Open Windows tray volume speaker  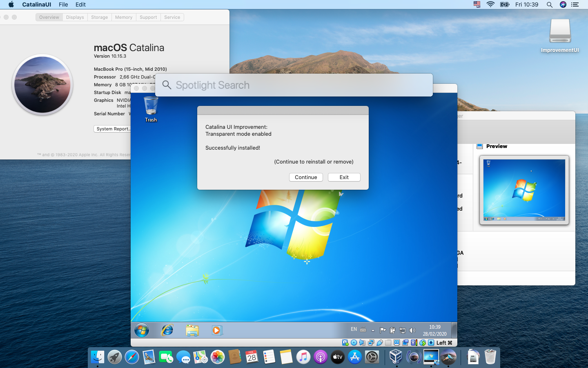click(x=412, y=330)
